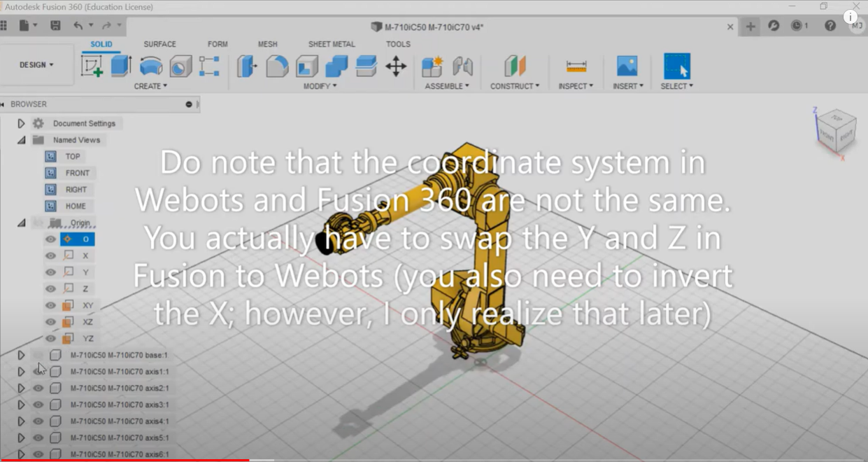Screen dimensions: 868x462
Task: Hide the axis2:1 component
Action: (38, 388)
